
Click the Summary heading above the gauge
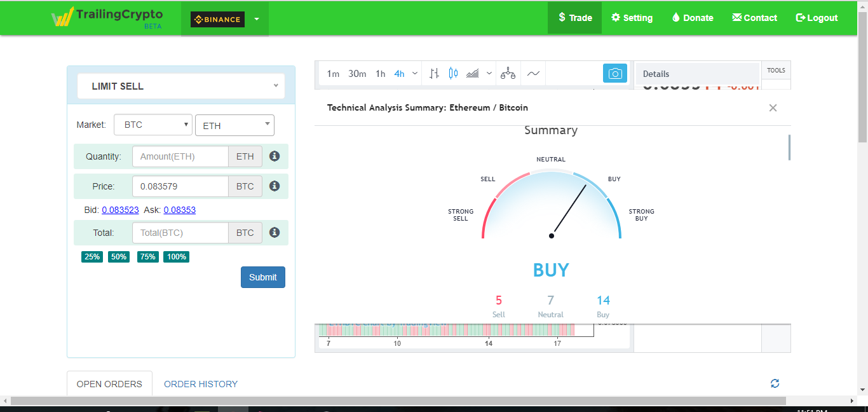point(551,130)
